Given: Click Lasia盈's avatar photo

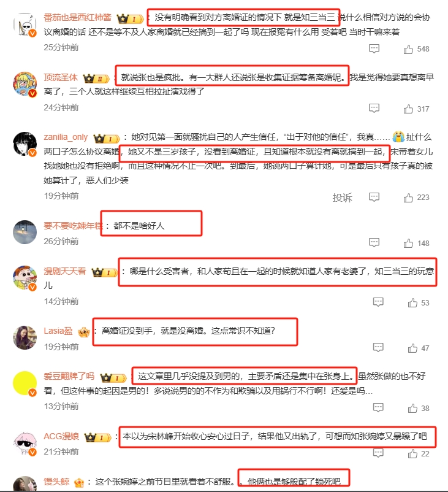Looking at the screenshot, I should coord(25,337).
